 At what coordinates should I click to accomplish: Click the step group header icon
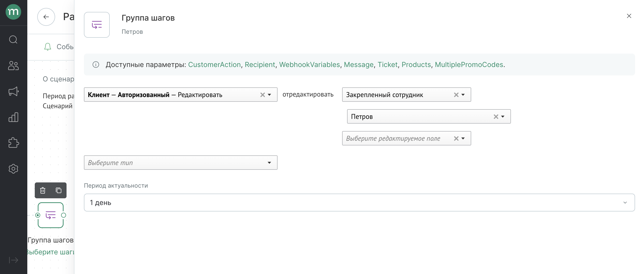tap(97, 25)
